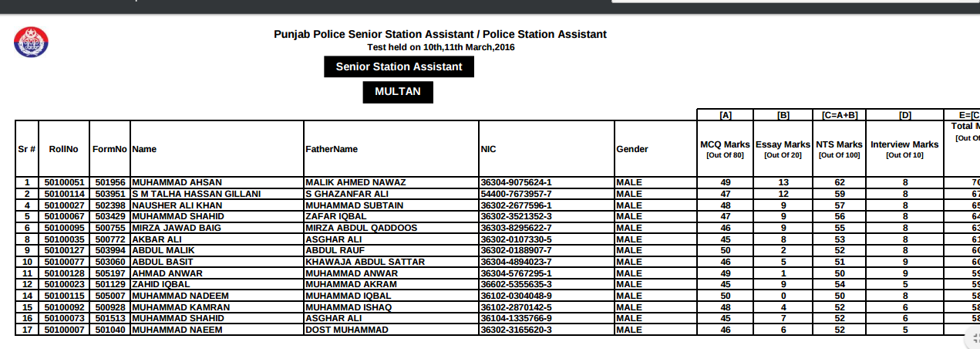Focus the search field in the top bar
Image resolution: width=980 pixels, height=349 pixels.
point(795,2)
